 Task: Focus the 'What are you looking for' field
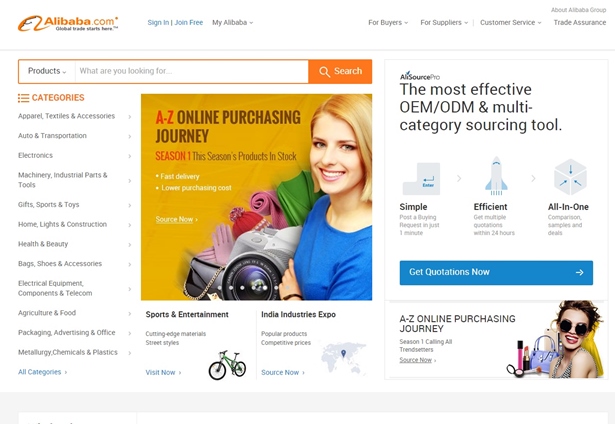191,71
